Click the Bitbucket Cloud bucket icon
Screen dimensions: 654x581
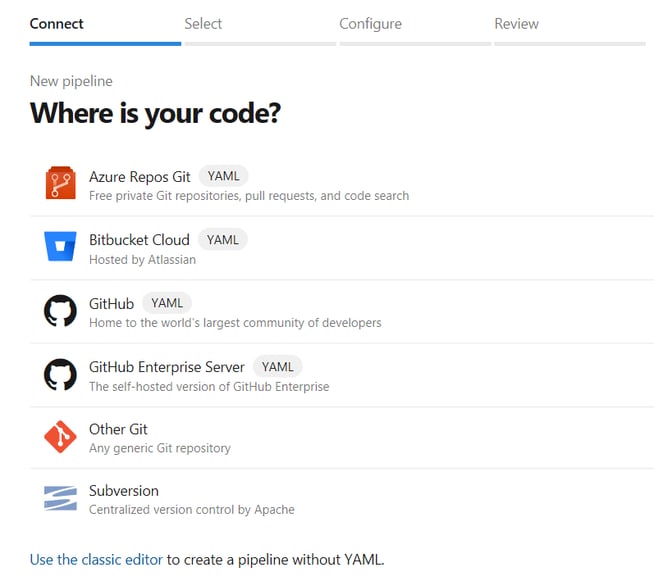pyautogui.click(x=60, y=247)
